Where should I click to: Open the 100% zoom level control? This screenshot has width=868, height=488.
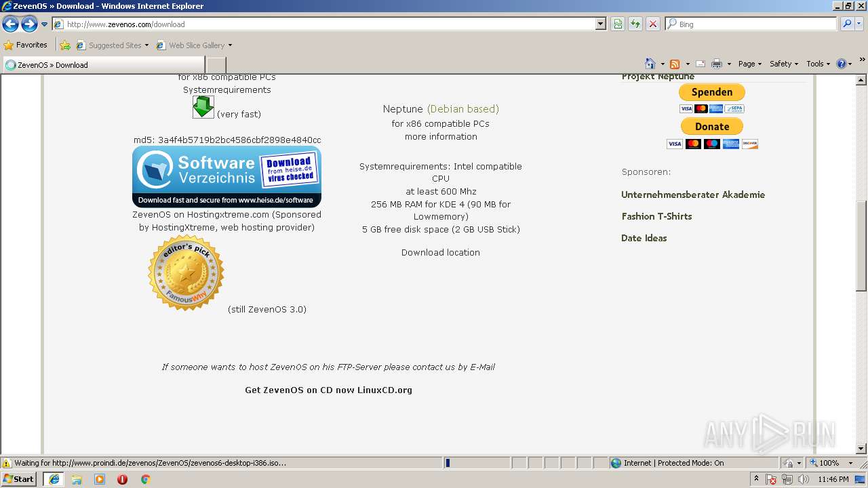tap(831, 463)
